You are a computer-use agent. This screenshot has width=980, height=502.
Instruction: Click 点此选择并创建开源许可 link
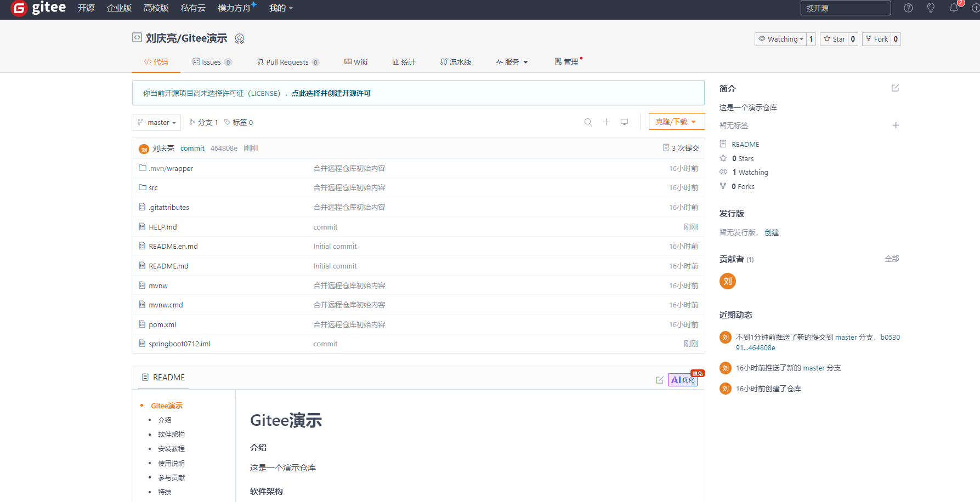point(331,93)
